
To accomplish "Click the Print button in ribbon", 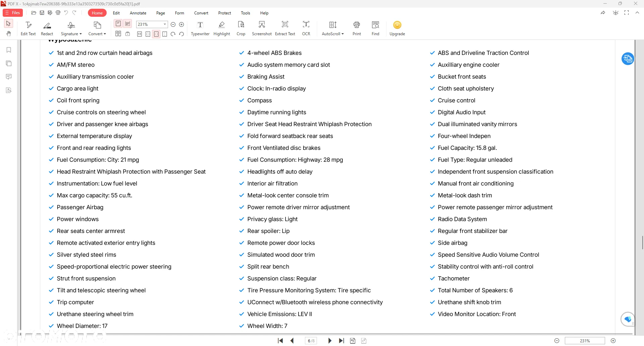I will tap(357, 28).
